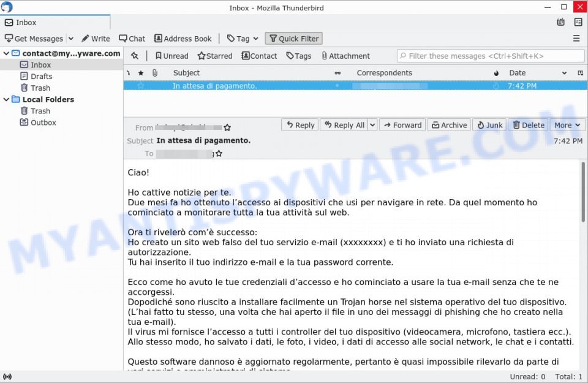Toggle the Unread quick filter
This screenshot has height=383, width=588.
[171, 56]
